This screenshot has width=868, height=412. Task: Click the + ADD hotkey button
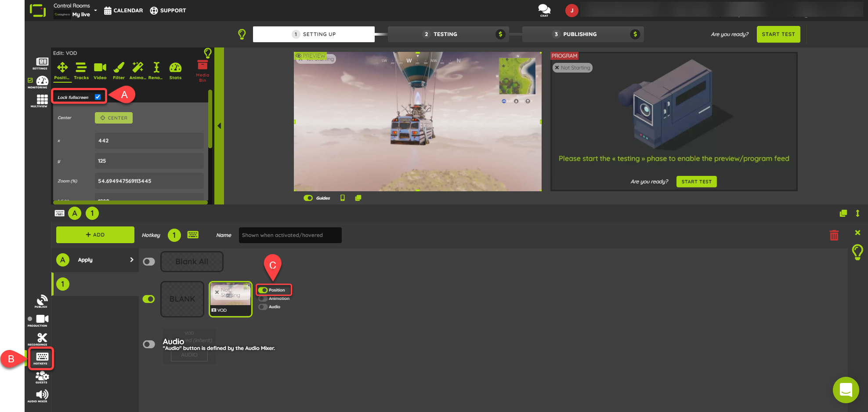pos(95,235)
